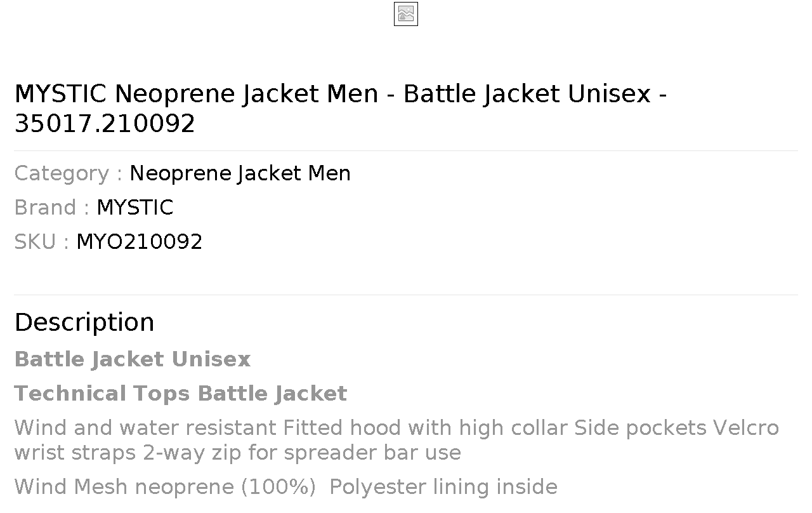Click the broken product image placeholder icon
Viewport: 812px width, 513px height.
[406, 15]
